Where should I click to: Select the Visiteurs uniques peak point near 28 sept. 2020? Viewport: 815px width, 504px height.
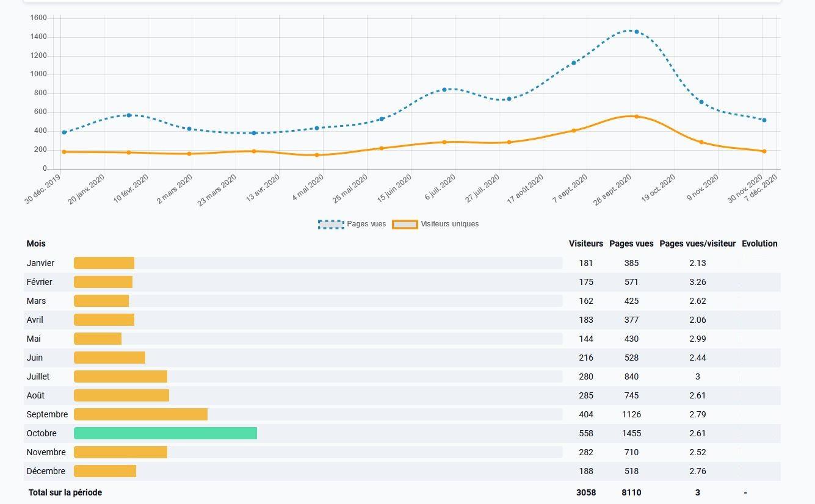637,117
